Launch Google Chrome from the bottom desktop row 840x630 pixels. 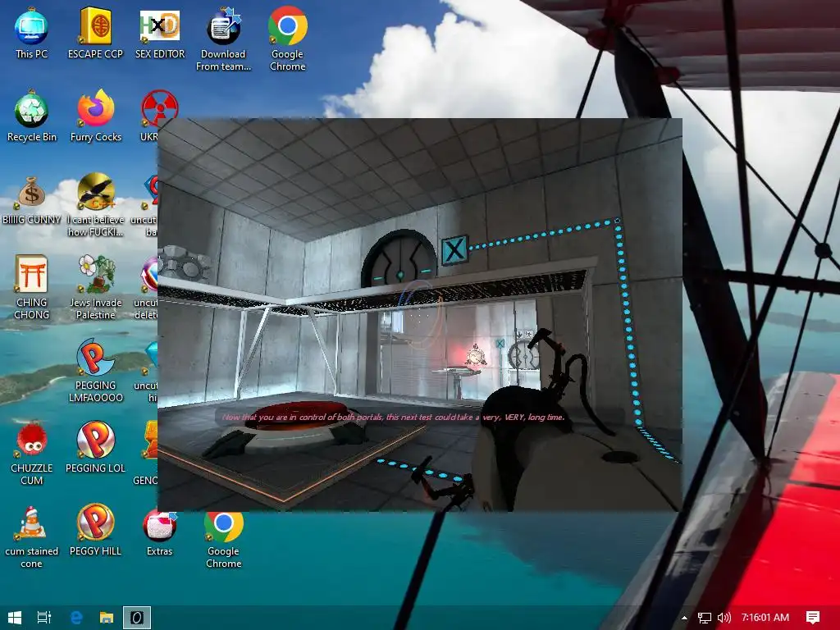tap(223, 538)
